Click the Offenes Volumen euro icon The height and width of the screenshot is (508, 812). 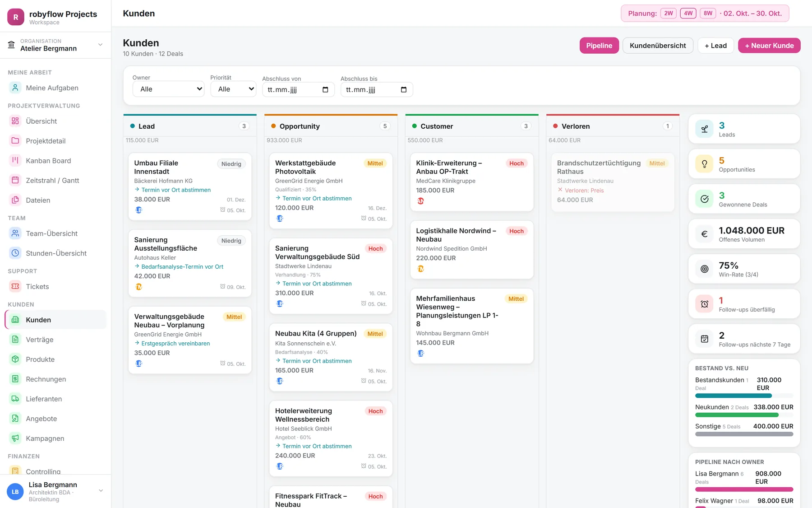[704, 234]
